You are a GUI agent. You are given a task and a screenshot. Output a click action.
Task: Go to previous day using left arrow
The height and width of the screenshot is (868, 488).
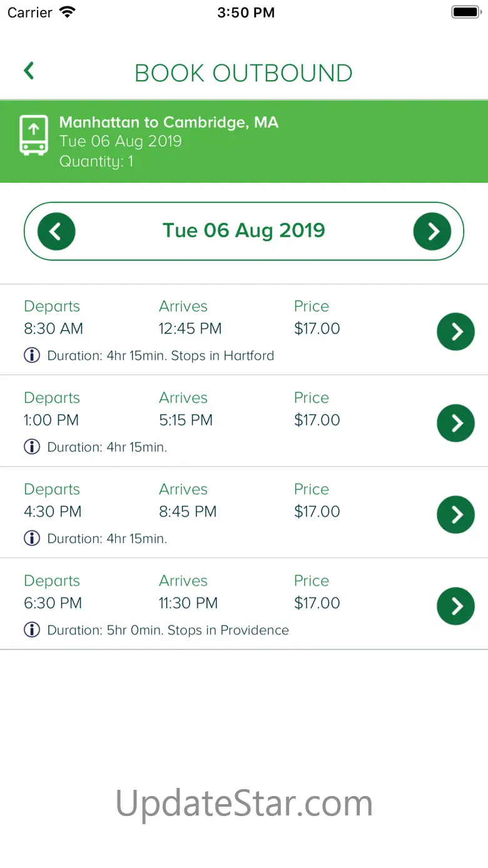(x=56, y=232)
